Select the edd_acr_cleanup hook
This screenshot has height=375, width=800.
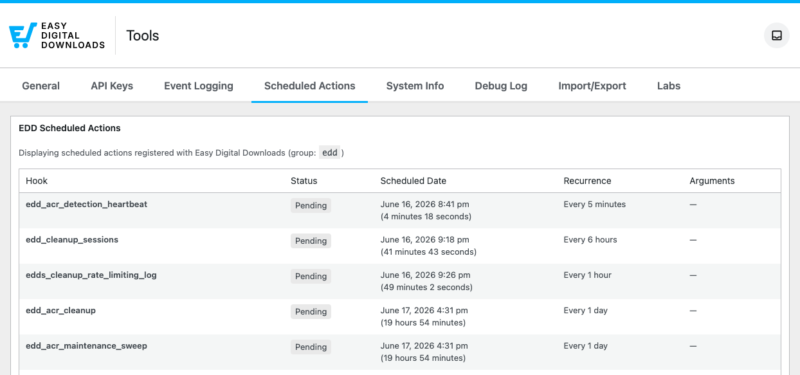[61, 310]
